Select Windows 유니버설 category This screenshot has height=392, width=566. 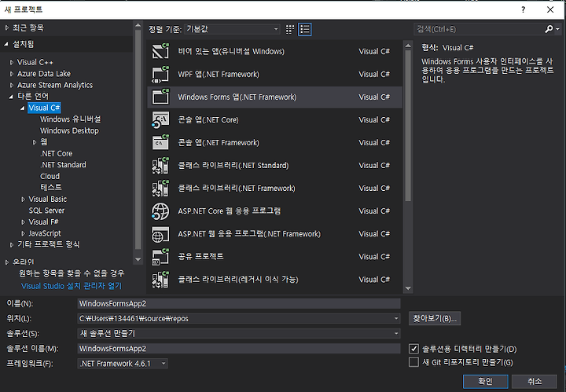point(71,119)
